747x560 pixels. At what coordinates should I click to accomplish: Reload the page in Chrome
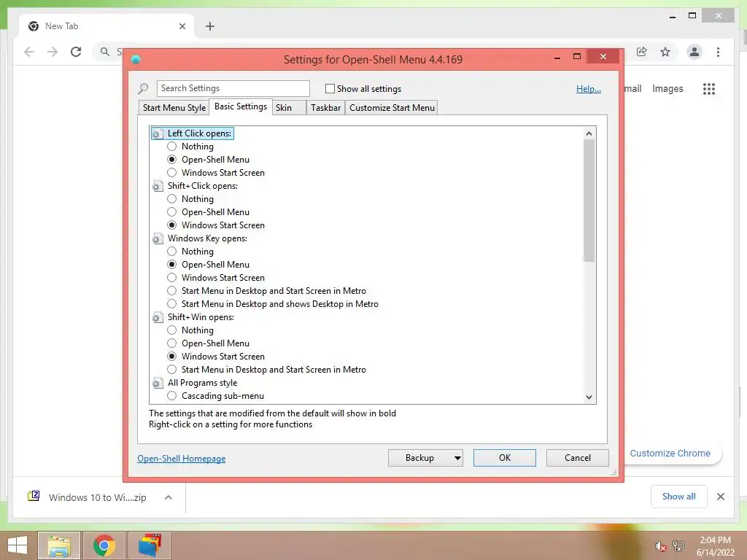(76, 52)
